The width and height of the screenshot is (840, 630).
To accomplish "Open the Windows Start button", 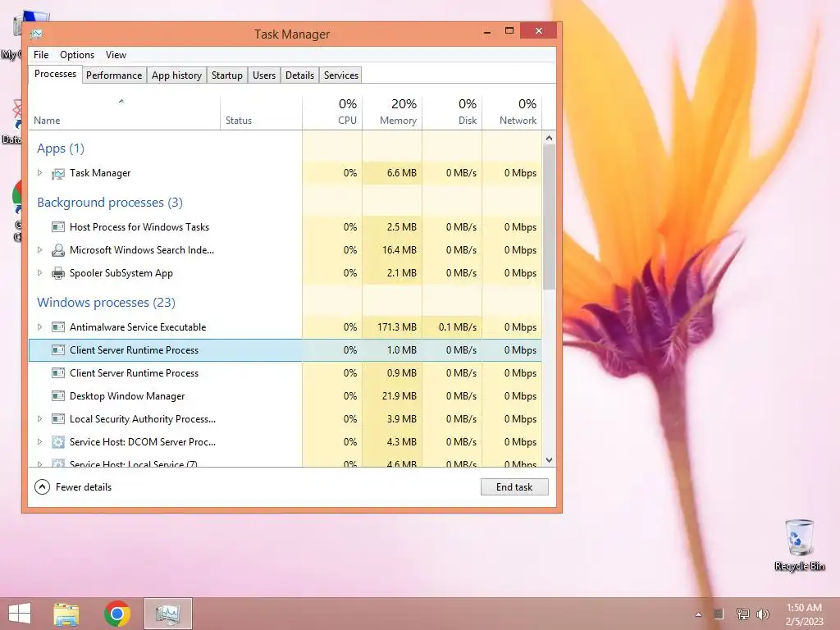I will [x=20, y=614].
